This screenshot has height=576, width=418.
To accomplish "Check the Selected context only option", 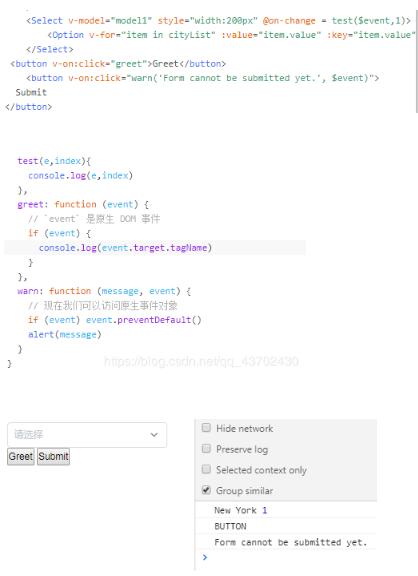I will coord(206,469).
